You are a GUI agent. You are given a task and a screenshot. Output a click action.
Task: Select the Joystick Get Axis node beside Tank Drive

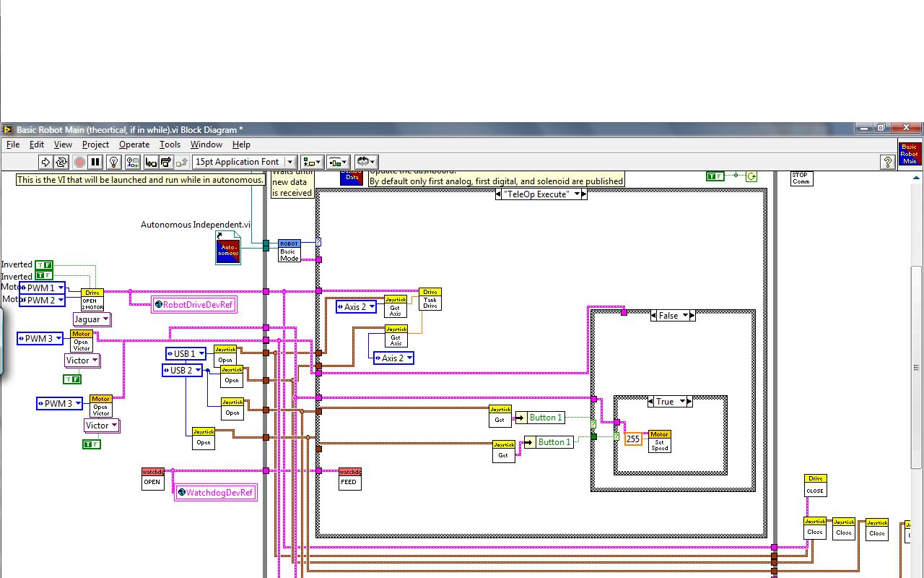(396, 306)
